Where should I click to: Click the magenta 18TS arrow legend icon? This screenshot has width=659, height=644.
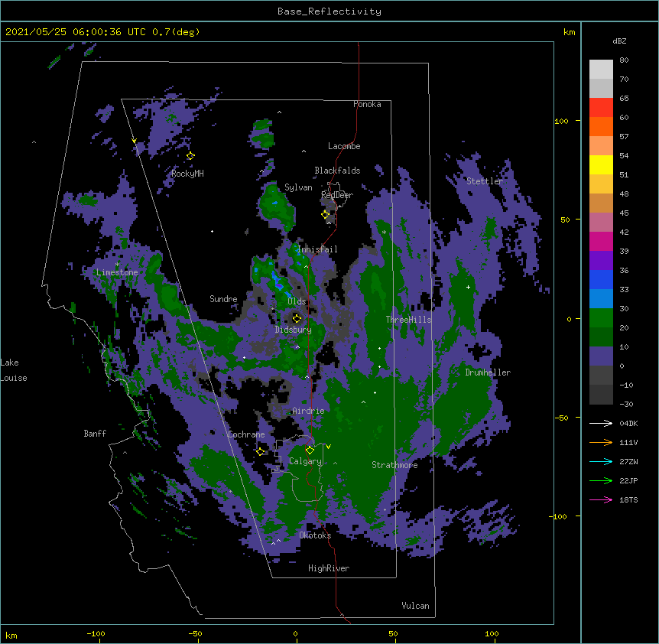pyautogui.click(x=601, y=499)
